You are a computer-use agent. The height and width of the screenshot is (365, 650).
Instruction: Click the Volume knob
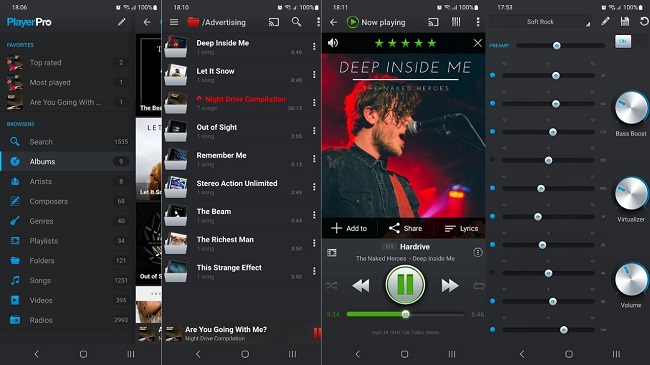631,279
